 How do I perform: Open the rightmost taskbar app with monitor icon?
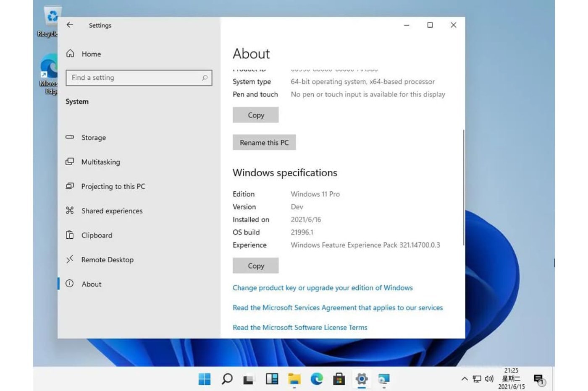tap(384, 379)
